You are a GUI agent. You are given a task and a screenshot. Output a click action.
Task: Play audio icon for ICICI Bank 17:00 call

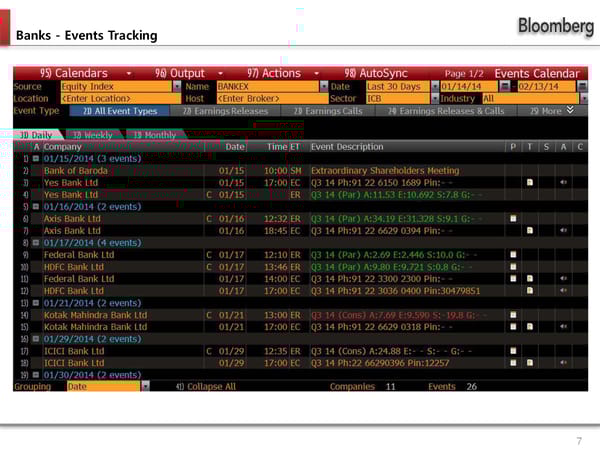(563, 363)
